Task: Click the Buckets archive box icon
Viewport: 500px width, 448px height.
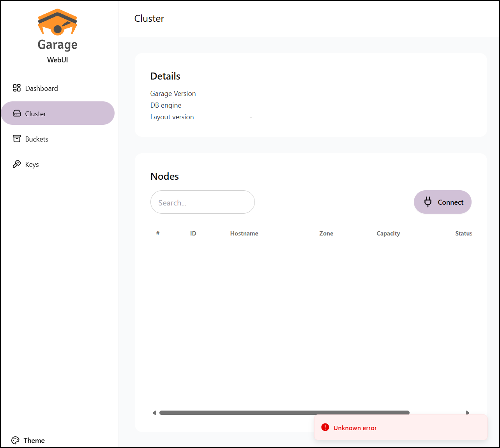Action: 17,139
